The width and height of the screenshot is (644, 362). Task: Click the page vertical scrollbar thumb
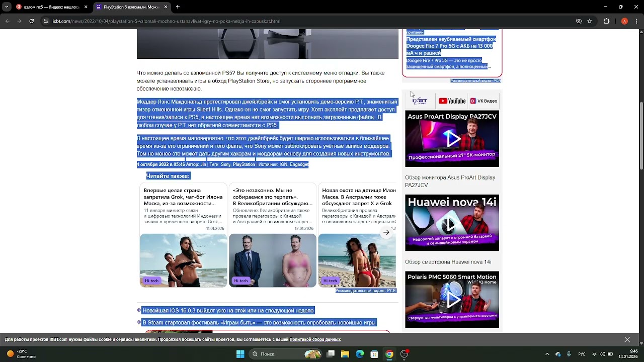click(641, 136)
